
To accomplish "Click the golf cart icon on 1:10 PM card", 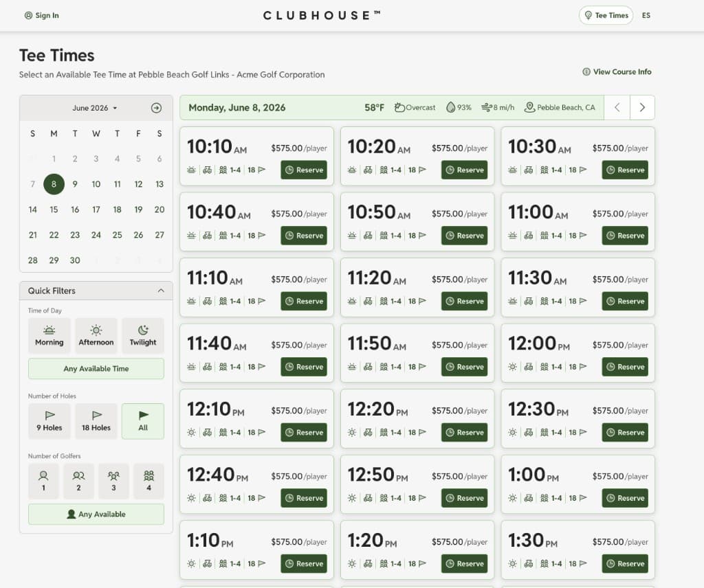I will coord(207,564).
